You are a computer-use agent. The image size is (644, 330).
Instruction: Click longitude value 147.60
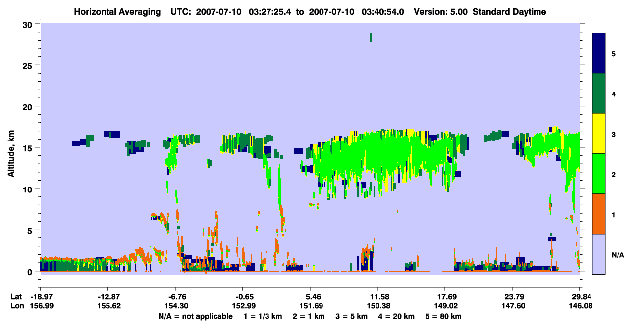pyautogui.click(x=512, y=306)
